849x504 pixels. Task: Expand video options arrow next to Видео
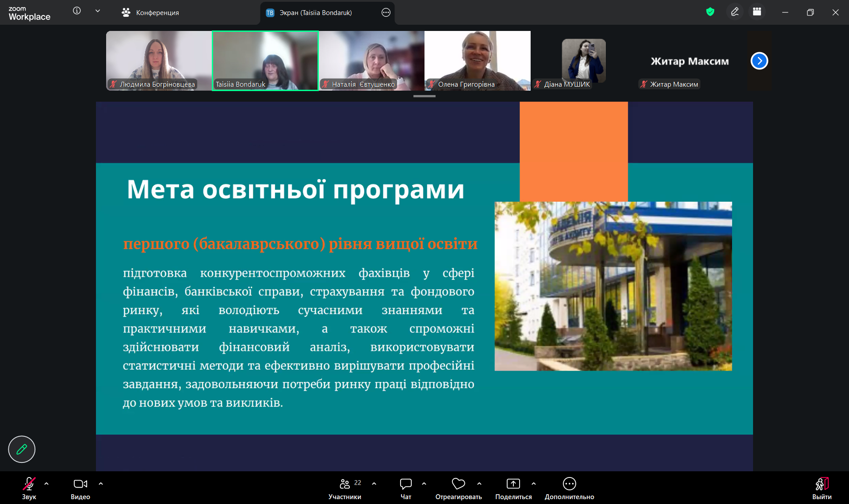(101, 484)
